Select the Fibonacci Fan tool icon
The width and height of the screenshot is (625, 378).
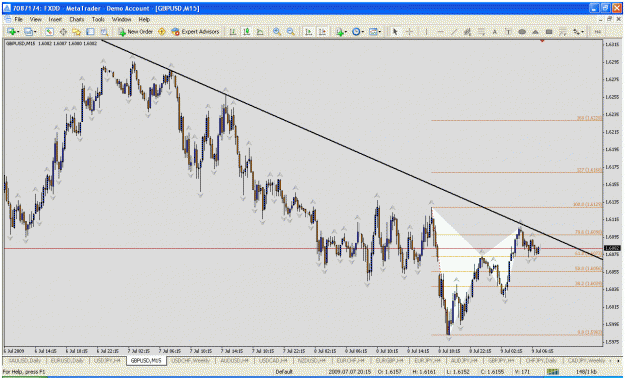tap(562, 32)
